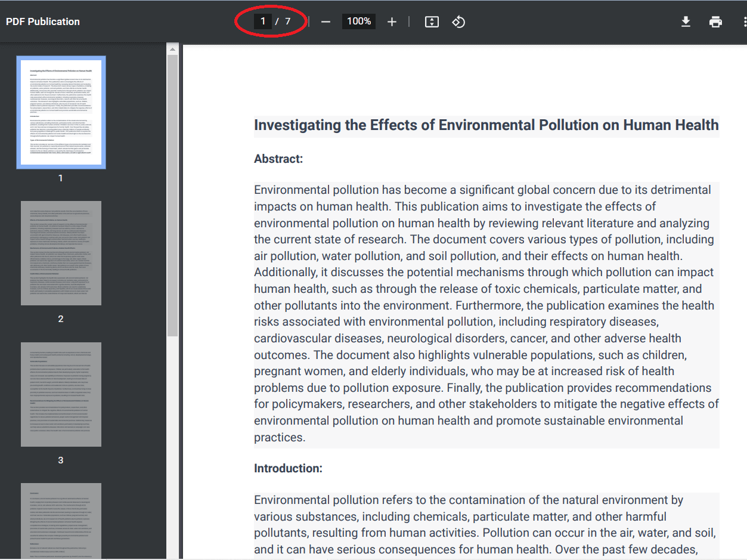The height and width of the screenshot is (560, 747).
Task: Click the zoom in plus icon
Action: click(392, 22)
